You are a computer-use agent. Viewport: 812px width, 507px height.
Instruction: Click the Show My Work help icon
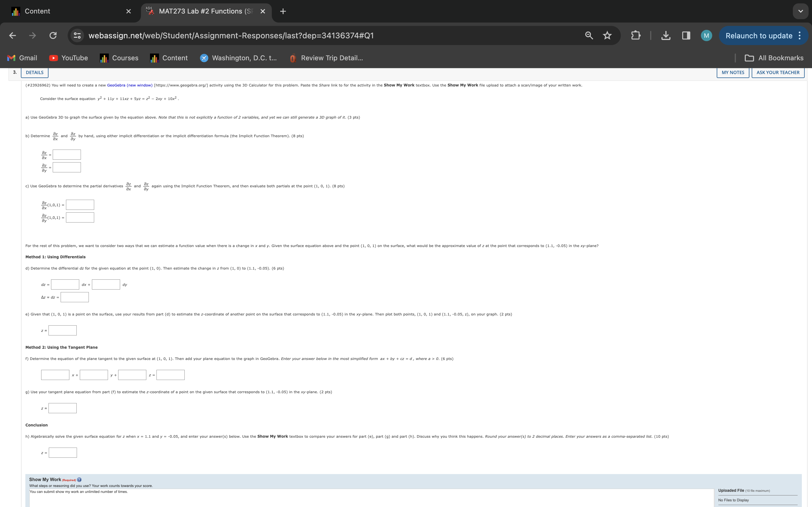[79, 479]
